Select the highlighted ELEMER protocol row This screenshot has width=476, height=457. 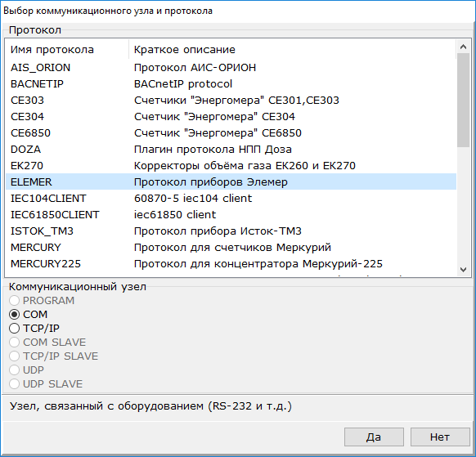pos(231,181)
